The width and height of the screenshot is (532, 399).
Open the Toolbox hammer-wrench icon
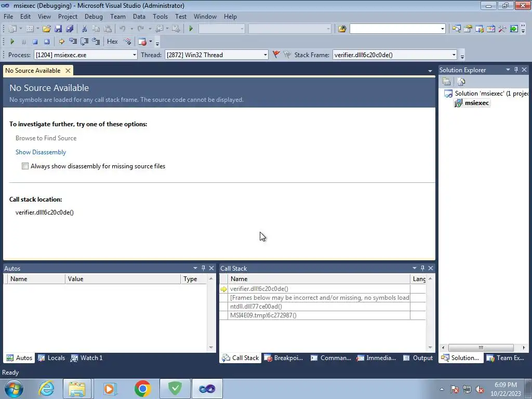pos(502,29)
